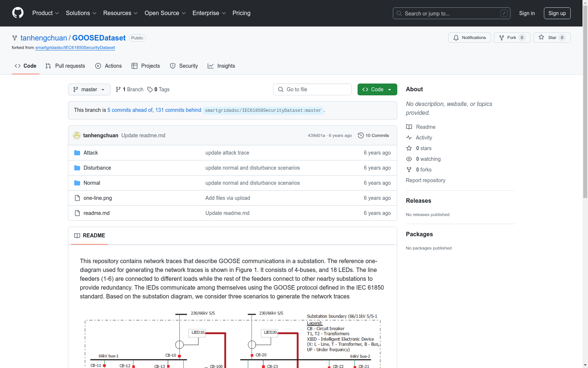Click the branch icon beside 1 Branch
The width and height of the screenshot is (588, 368).
click(118, 89)
